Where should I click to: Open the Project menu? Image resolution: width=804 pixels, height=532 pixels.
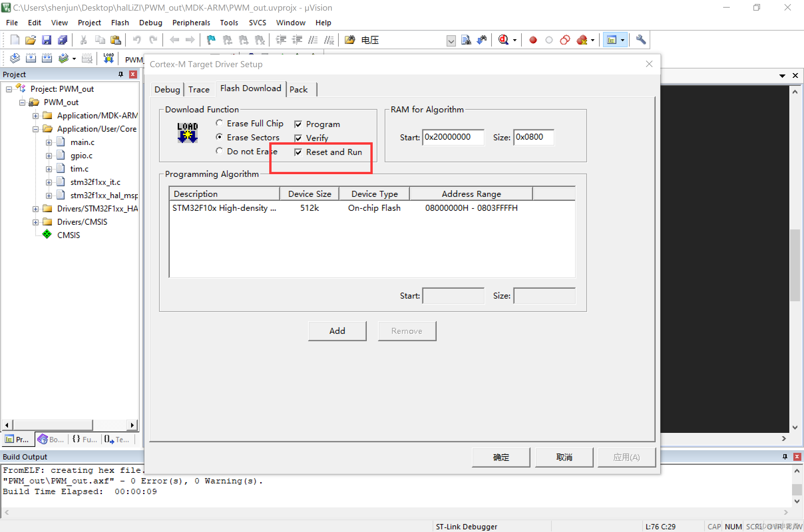coord(89,23)
